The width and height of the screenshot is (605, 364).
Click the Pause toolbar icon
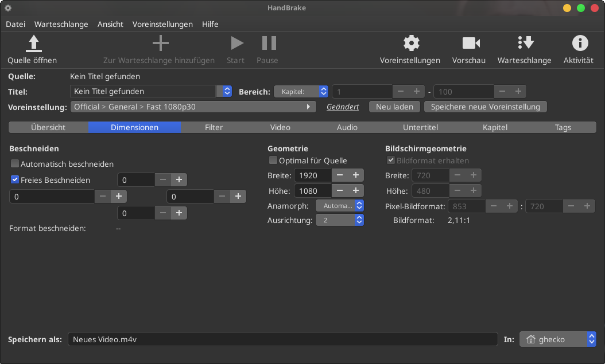269,43
